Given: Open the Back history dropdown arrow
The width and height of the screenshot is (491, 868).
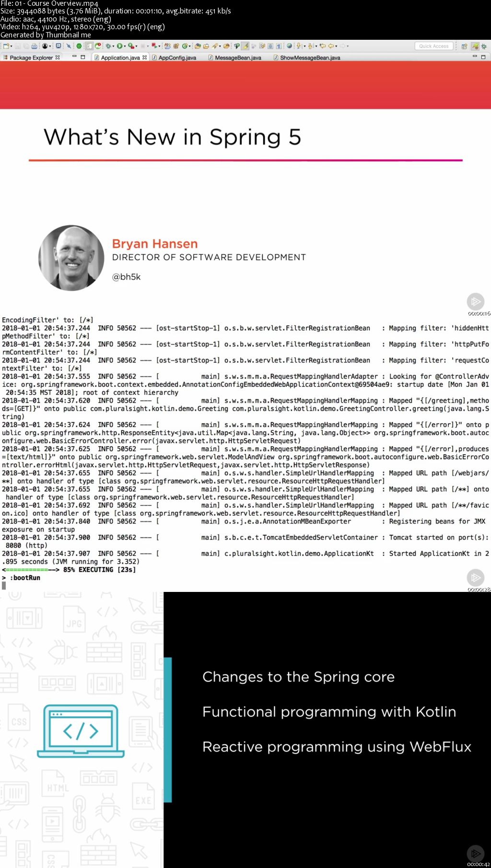Looking at the screenshot, I should tap(336, 46).
